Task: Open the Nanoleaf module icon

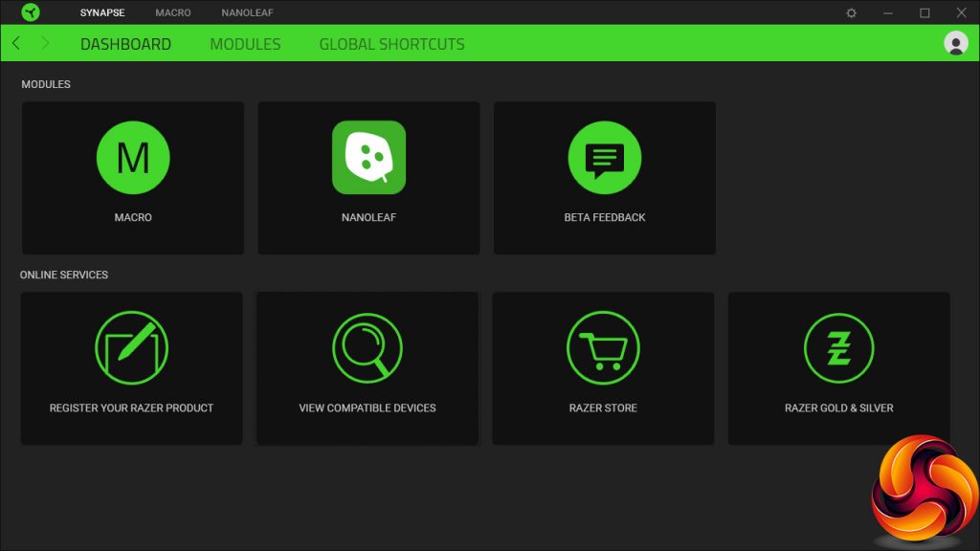Action: (368, 158)
